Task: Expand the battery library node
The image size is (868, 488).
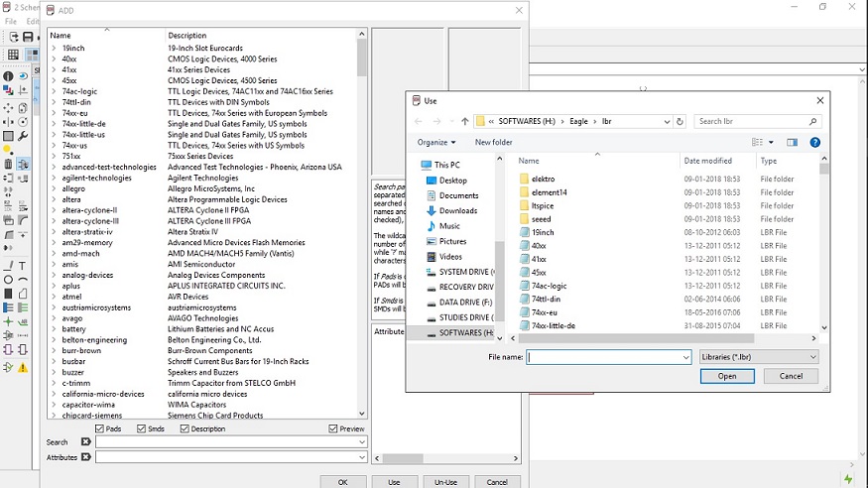Action: point(54,328)
